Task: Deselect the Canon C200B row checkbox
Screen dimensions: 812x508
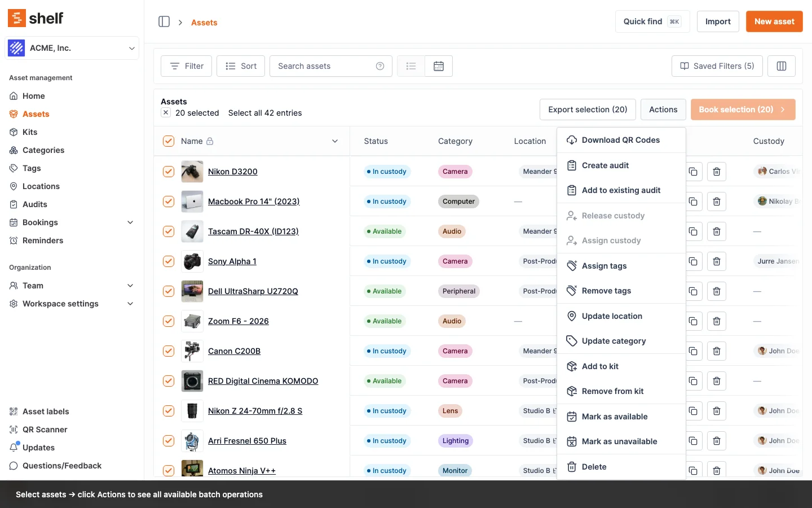Action: pyautogui.click(x=169, y=351)
